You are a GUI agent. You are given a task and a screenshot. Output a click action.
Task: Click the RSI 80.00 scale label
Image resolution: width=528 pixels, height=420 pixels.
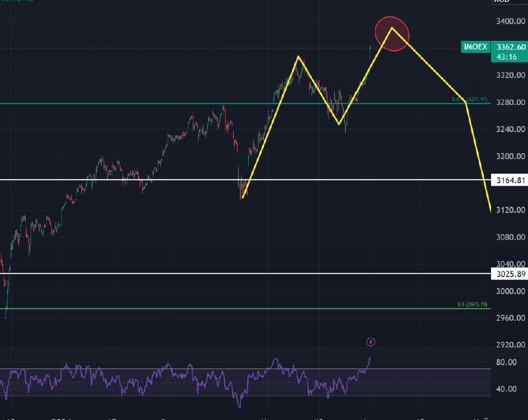[x=506, y=363]
